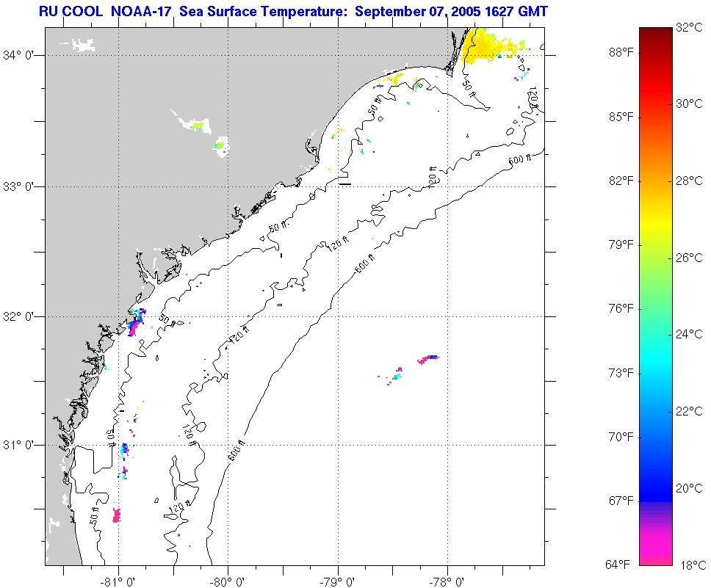This screenshot has height=588, width=711.
Task: Select the 32°C label on the color scale
Action: [x=688, y=27]
